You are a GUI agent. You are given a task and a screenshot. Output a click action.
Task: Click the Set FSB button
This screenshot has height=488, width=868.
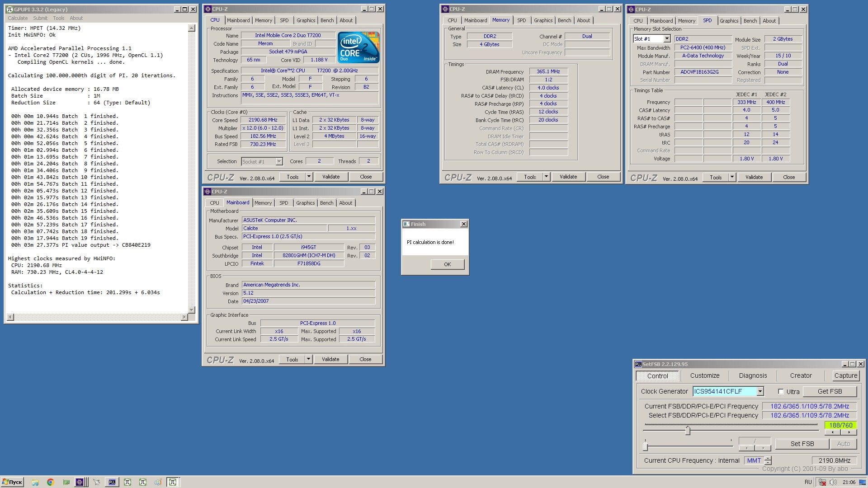[802, 444]
